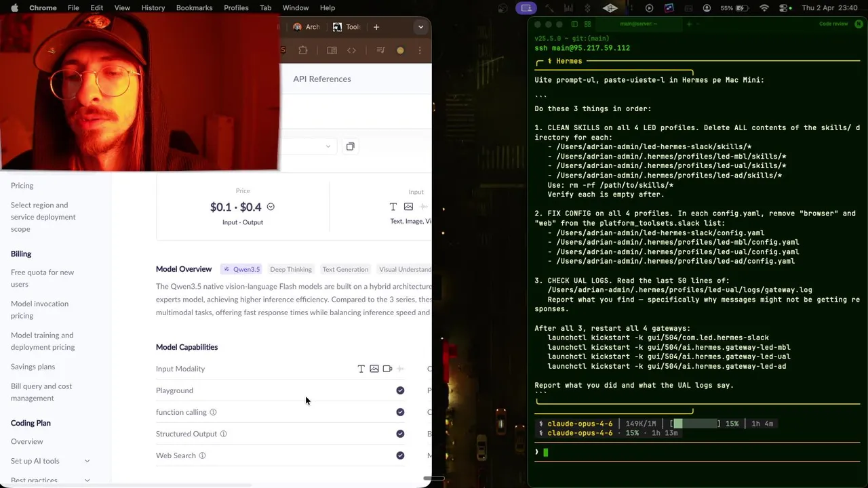
Task: Expand the price details chevron next to $0.4
Action: [x=271, y=207]
